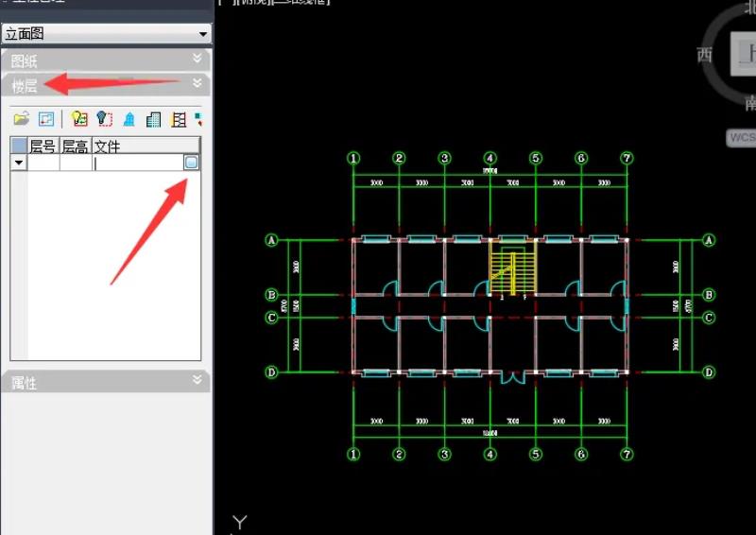Click the browse button in the 文件 cell

[192, 163]
